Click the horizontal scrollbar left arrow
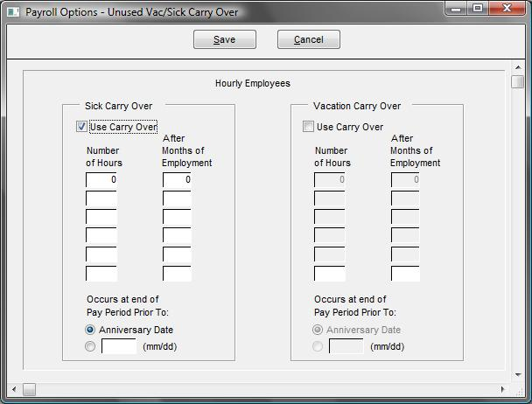 click(x=14, y=389)
